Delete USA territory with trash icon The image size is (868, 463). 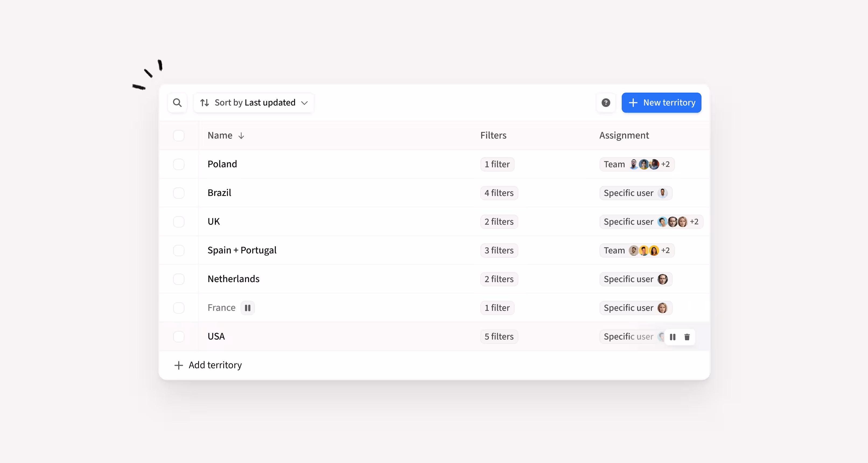coord(687,337)
